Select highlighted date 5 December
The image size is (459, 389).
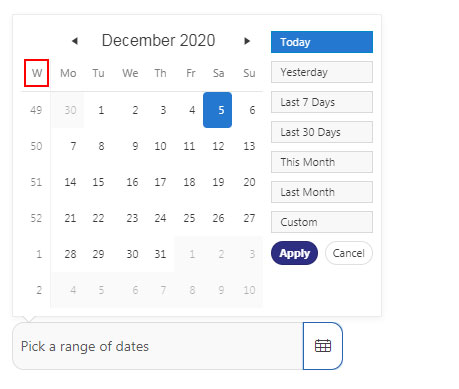coord(217,110)
